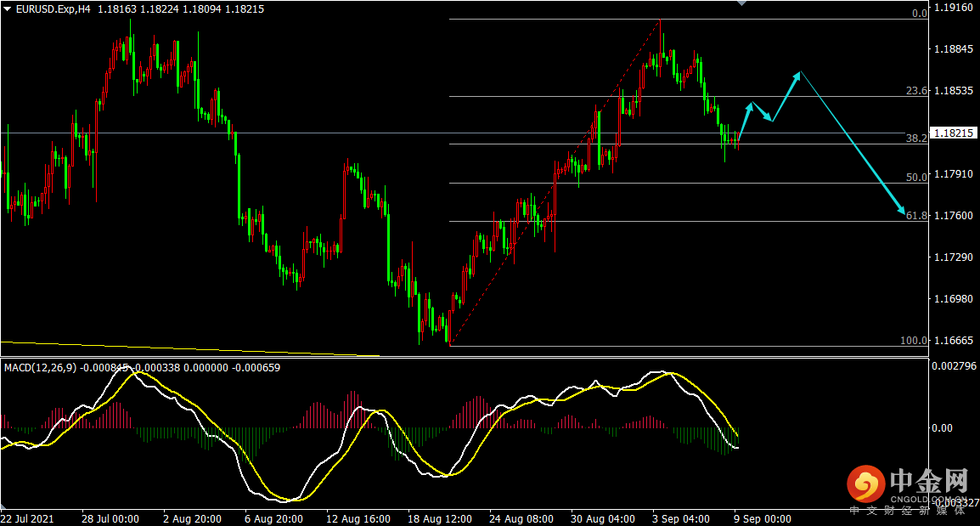Click the 1.17910 price scale value
Viewport: 980px width, 526px height.
click(x=953, y=174)
